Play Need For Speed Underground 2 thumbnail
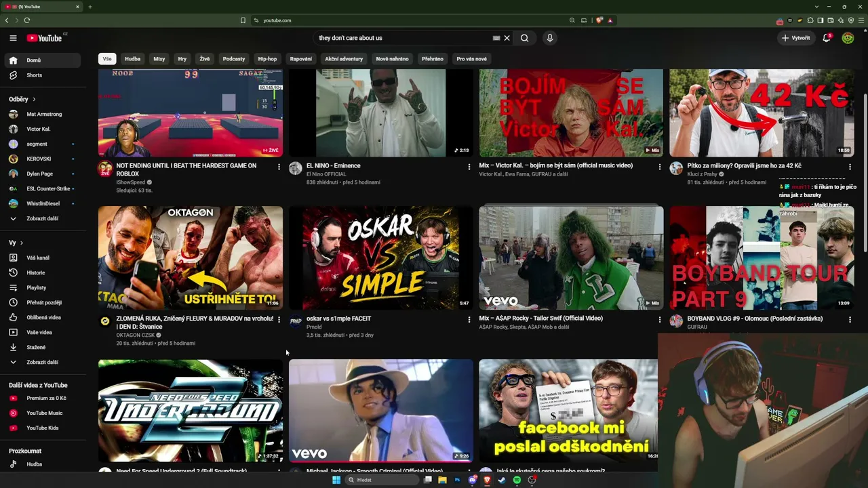868x488 pixels. coord(191,411)
